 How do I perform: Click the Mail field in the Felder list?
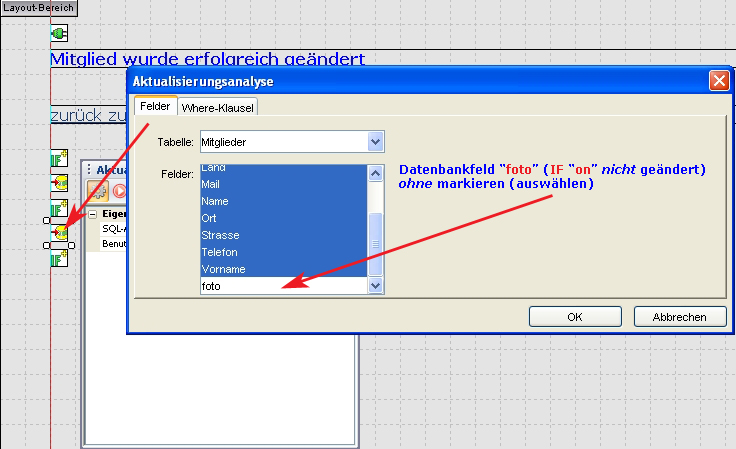point(283,184)
